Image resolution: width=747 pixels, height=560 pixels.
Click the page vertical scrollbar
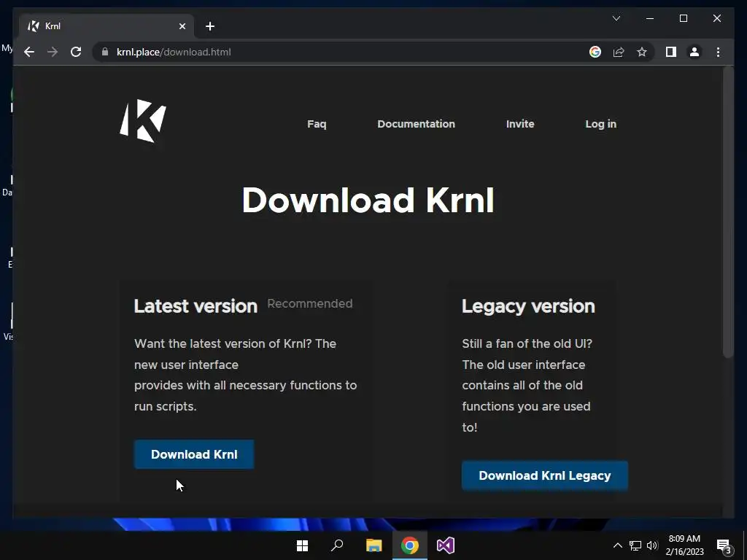[728, 212]
